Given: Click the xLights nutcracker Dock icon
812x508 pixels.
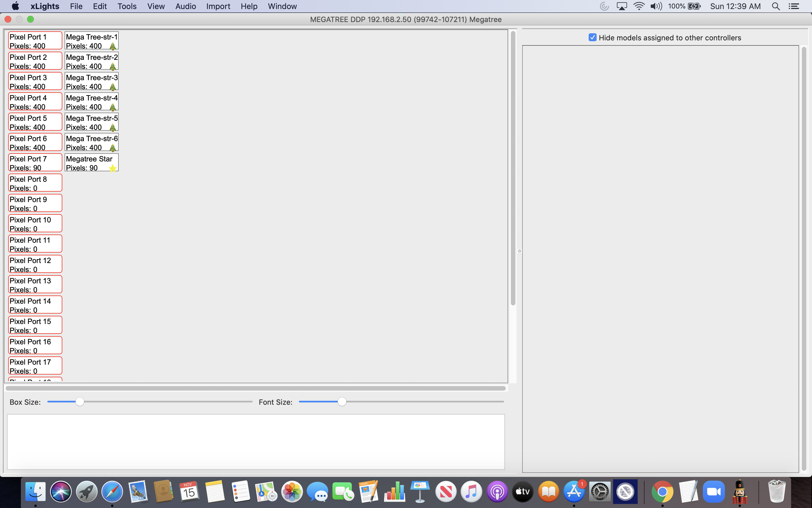Looking at the screenshot, I should (x=740, y=492).
